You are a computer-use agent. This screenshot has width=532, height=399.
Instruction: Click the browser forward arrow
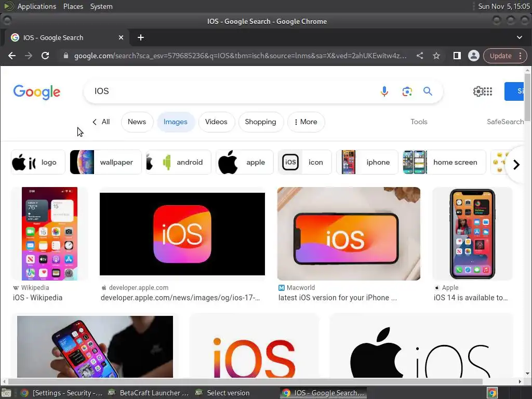pyautogui.click(x=29, y=56)
